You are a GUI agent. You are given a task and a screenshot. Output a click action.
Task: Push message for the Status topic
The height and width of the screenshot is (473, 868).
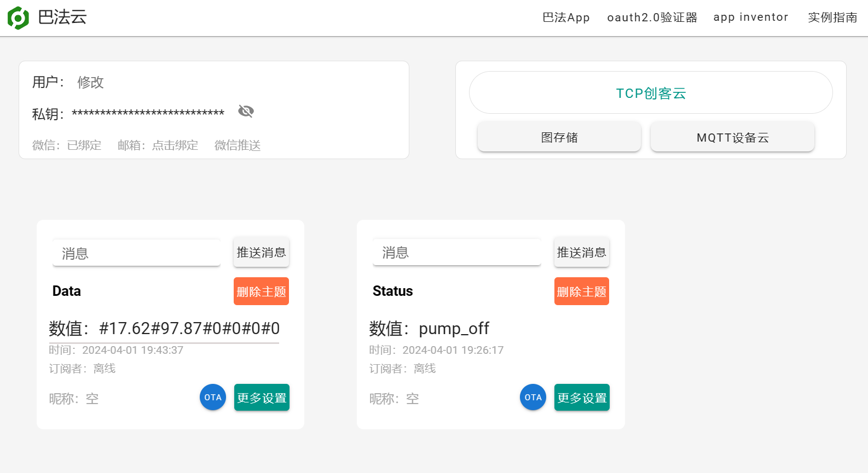581,252
